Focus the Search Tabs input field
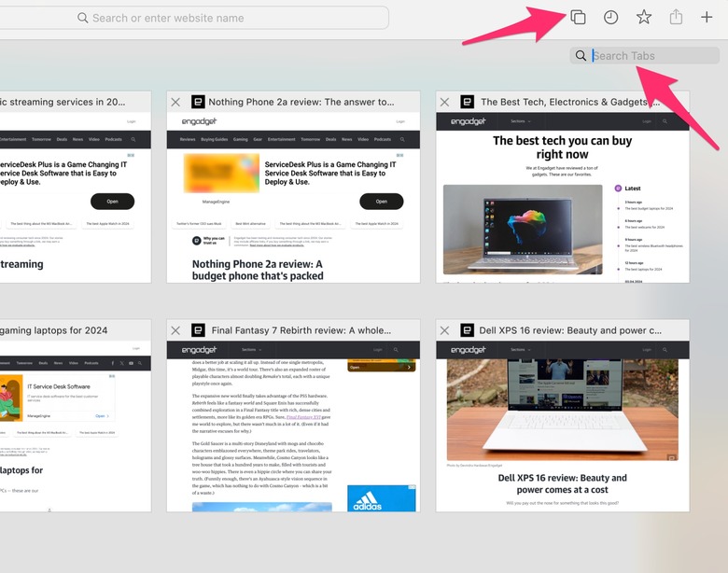Image resolution: width=728 pixels, height=573 pixels. pos(644,56)
